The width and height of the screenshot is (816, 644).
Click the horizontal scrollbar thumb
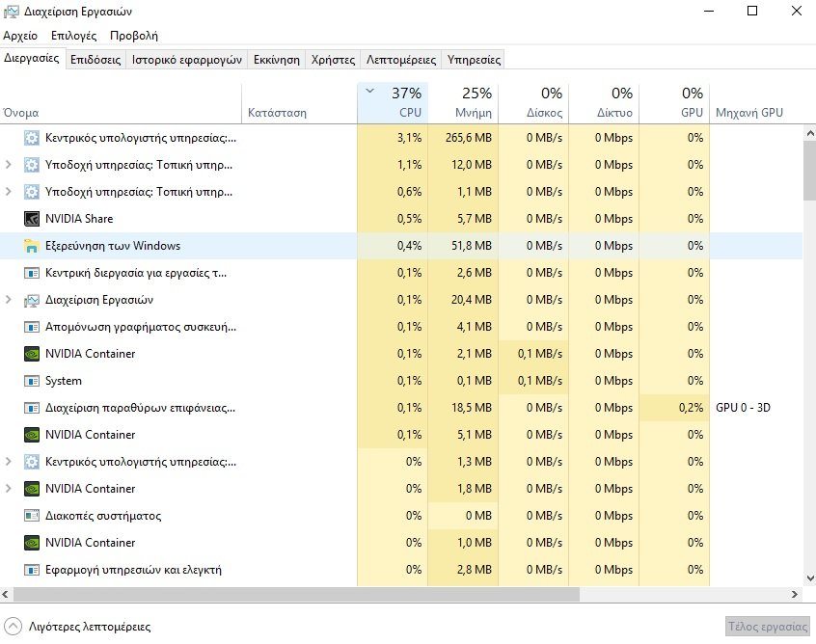click(296, 594)
